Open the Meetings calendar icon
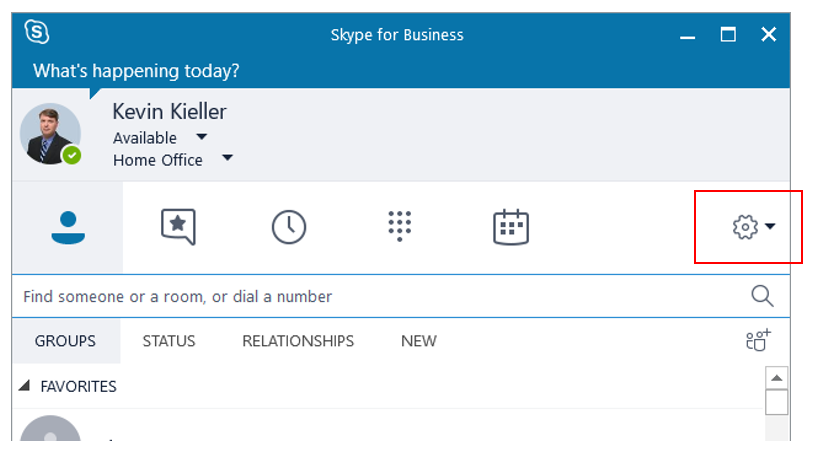 pyautogui.click(x=510, y=227)
